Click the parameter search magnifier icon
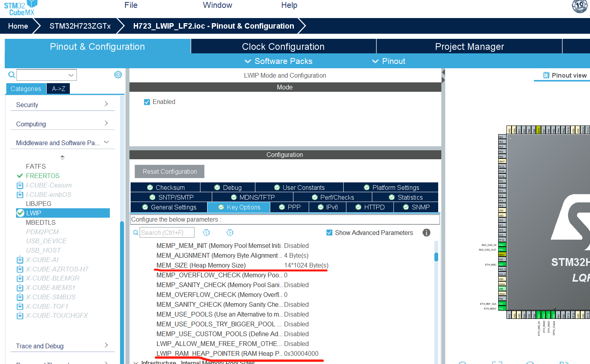The width and height of the screenshot is (590, 364). pos(136,233)
